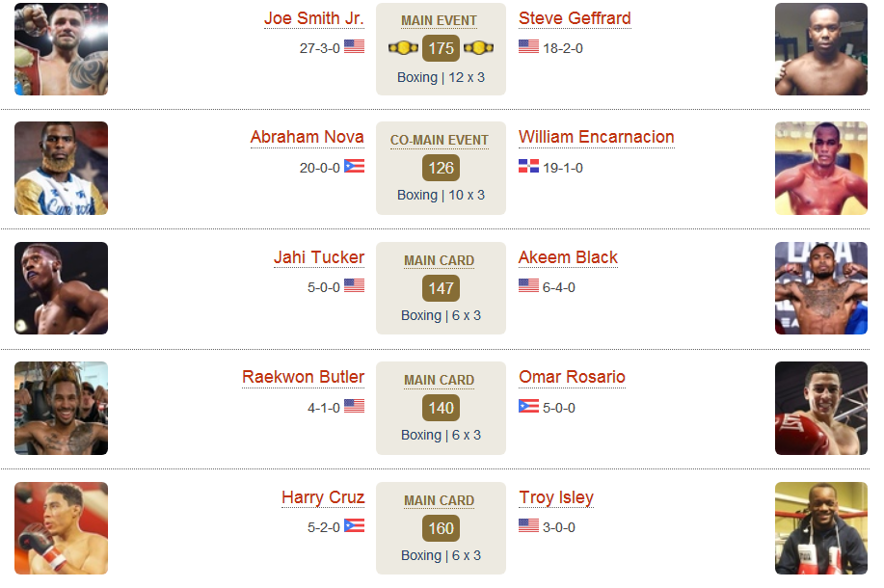
Task: Click the Puerto Rico flag beside Omar Rosario's record
Action: (x=529, y=406)
